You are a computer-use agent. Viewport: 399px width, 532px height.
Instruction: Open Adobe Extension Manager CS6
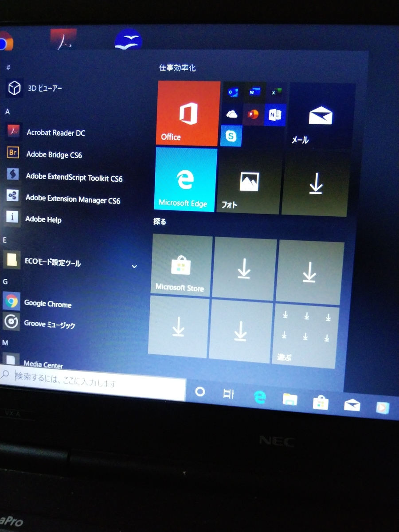tap(64, 199)
